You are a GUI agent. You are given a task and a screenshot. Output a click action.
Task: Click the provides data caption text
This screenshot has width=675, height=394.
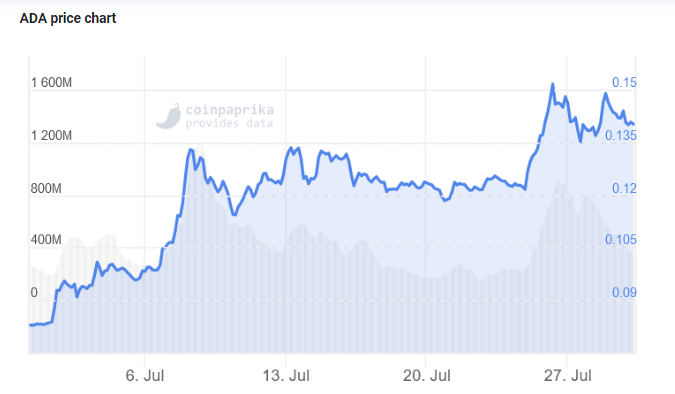click(229, 124)
